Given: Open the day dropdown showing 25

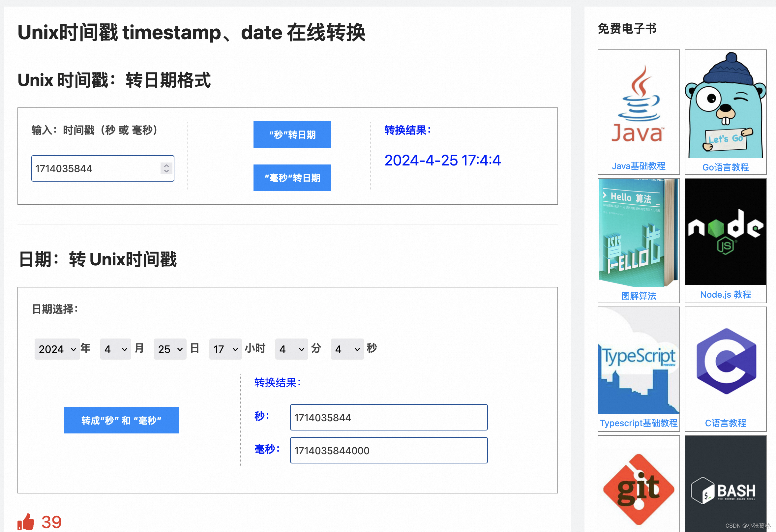Looking at the screenshot, I should click(170, 349).
